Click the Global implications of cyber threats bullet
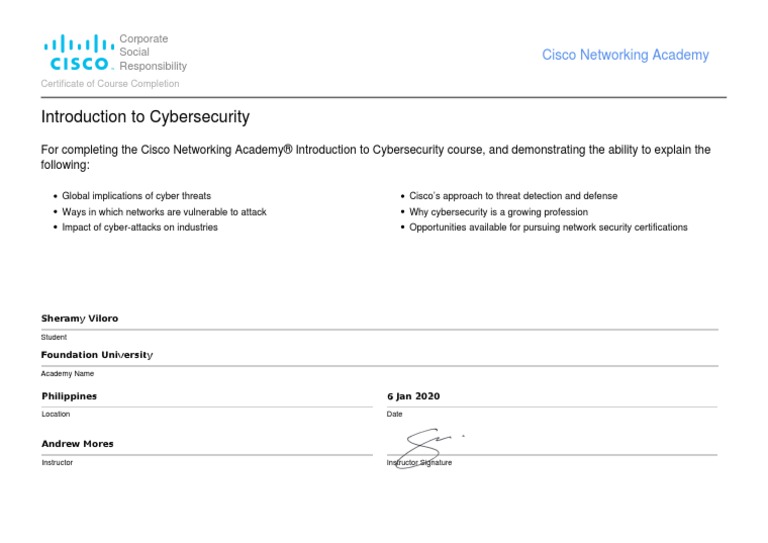768x543 pixels. 136,196
